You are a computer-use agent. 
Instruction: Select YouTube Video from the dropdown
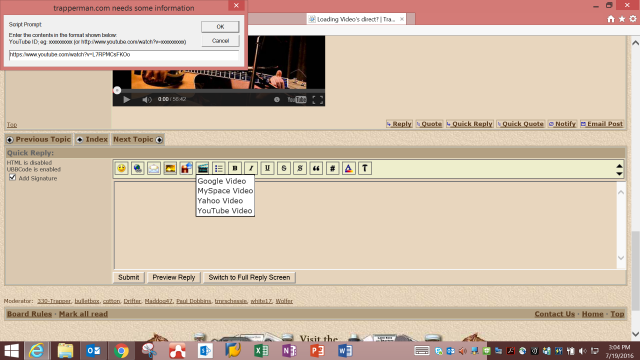click(x=225, y=211)
